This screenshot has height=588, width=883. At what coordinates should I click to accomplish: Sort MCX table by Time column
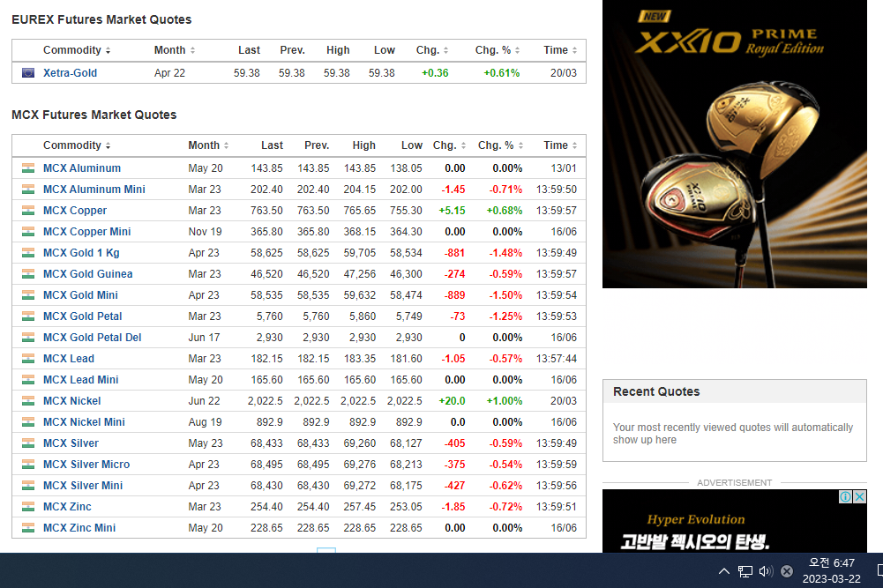(x=560, y=145)
